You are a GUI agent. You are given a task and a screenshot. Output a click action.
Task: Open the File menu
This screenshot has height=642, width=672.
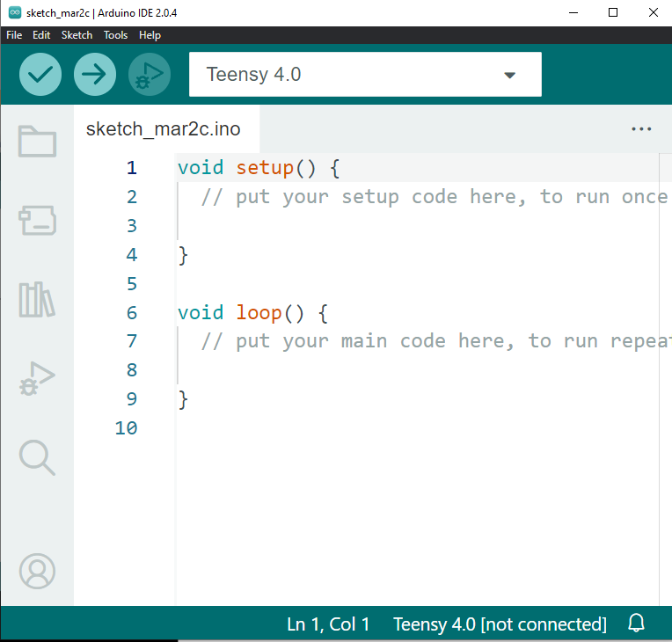pyautogui.click(x=14, y=35)
